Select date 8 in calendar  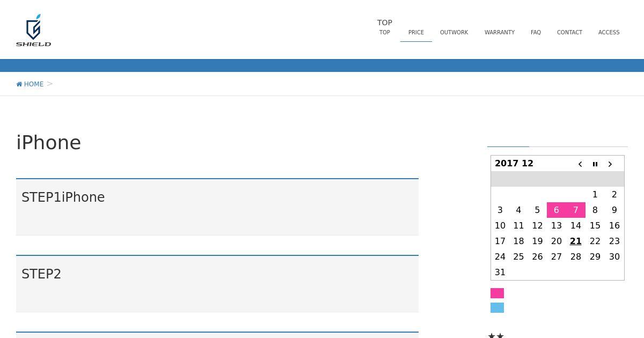pyautogui.click(x=595, y=210)
